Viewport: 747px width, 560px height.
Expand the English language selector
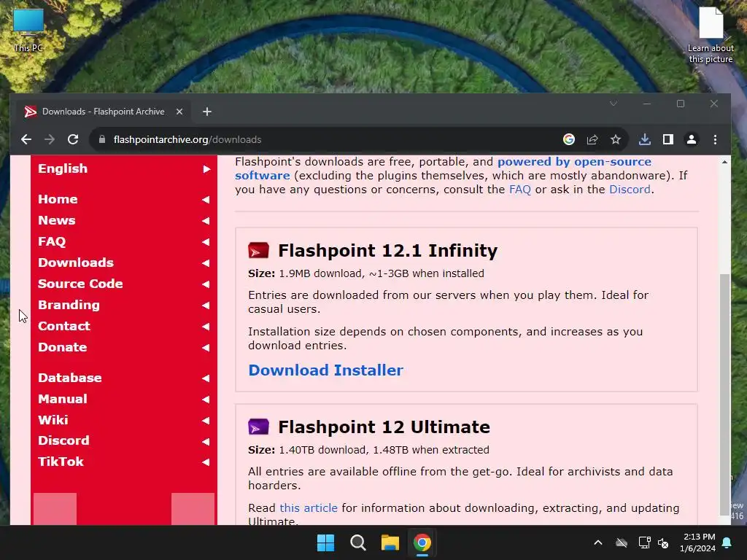click(x=124, y=168)
